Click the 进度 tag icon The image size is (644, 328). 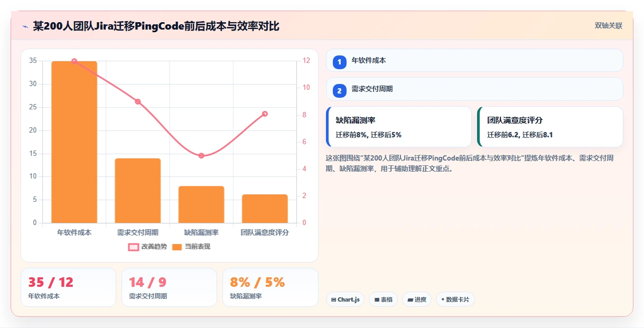coord(410,300)
